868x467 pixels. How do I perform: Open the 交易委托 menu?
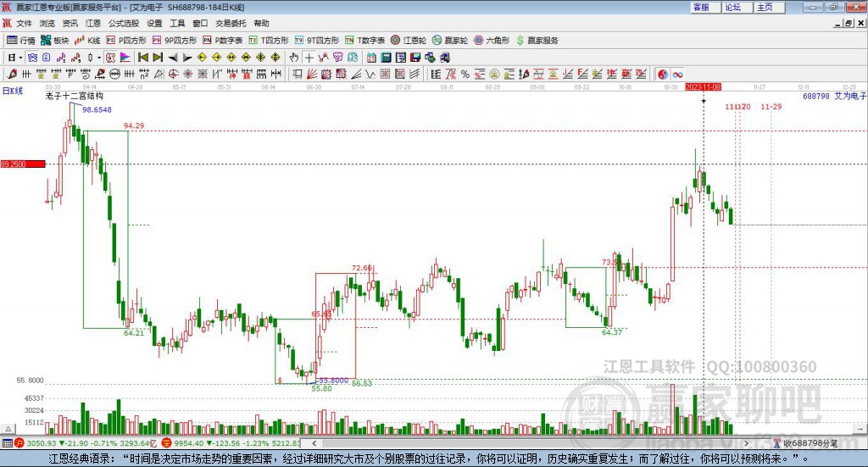231,23
